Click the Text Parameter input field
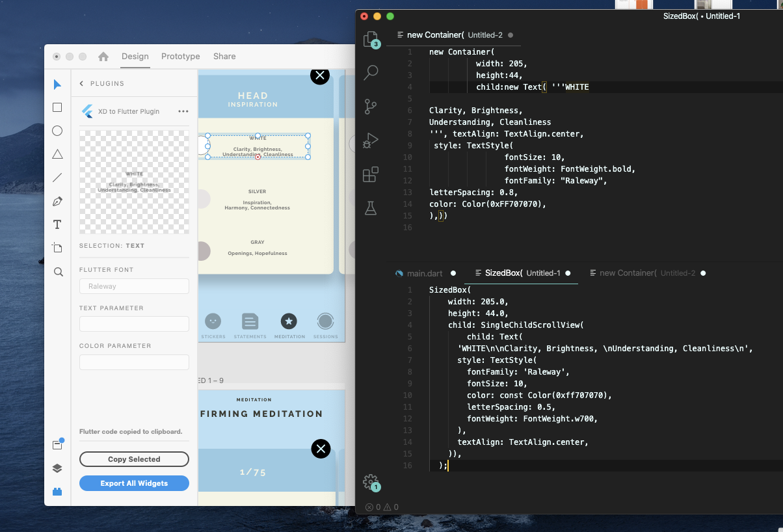This screenshot has width=783, height=532. point(134,323)
